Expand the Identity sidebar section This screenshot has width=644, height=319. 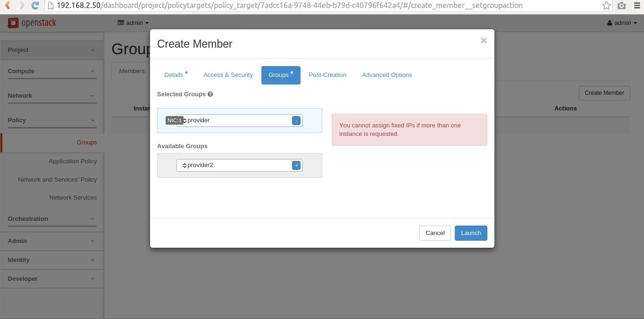(x=52, y=260)
